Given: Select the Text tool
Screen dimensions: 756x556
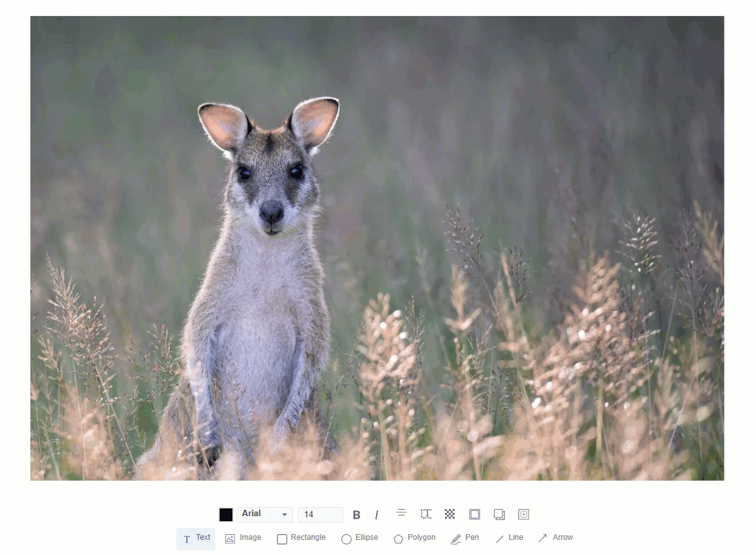Looking at the screenshot, I should pos(196,538).
